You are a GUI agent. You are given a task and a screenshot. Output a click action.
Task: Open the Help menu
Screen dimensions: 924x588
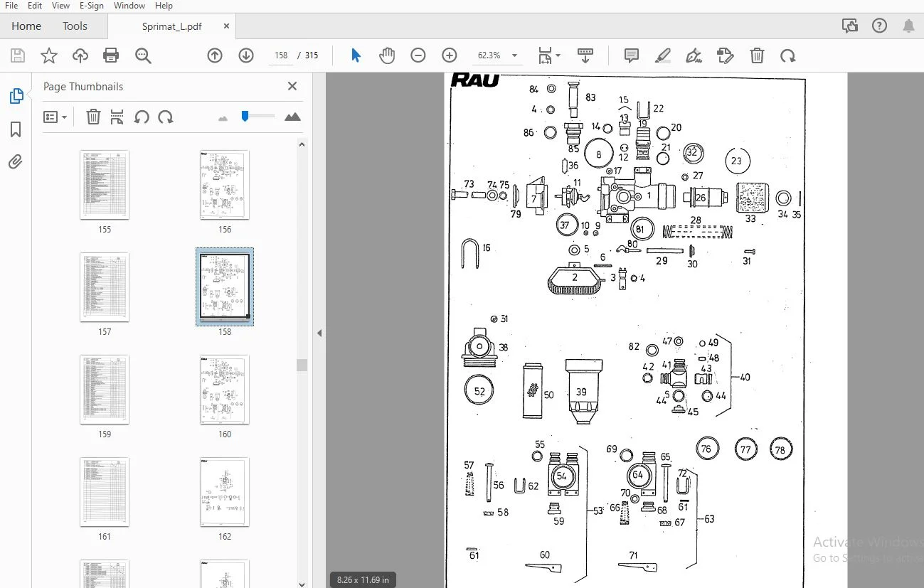click(x=164, y=6)
